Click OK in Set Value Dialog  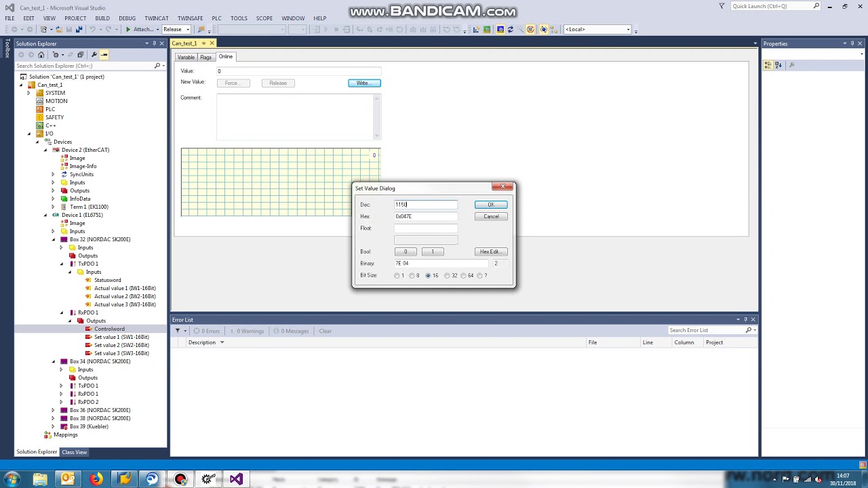pyautogui.click(x=491, y=205)
